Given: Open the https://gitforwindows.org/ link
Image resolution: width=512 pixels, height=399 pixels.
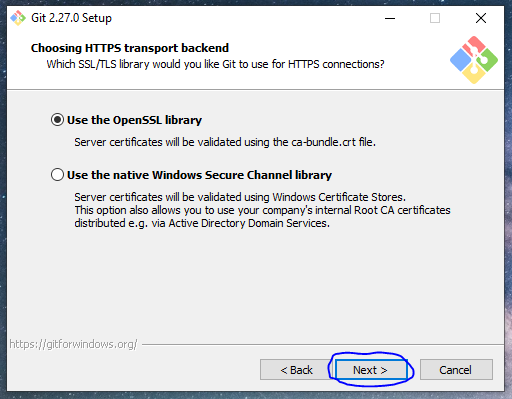Looking at the screenshot, I should [x=73, y=344].
